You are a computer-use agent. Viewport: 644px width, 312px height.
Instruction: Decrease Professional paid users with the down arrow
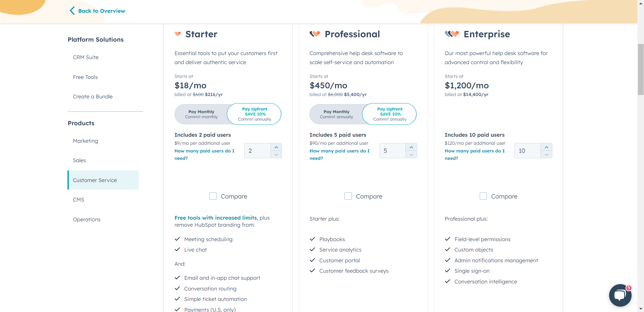coord(411,155)
